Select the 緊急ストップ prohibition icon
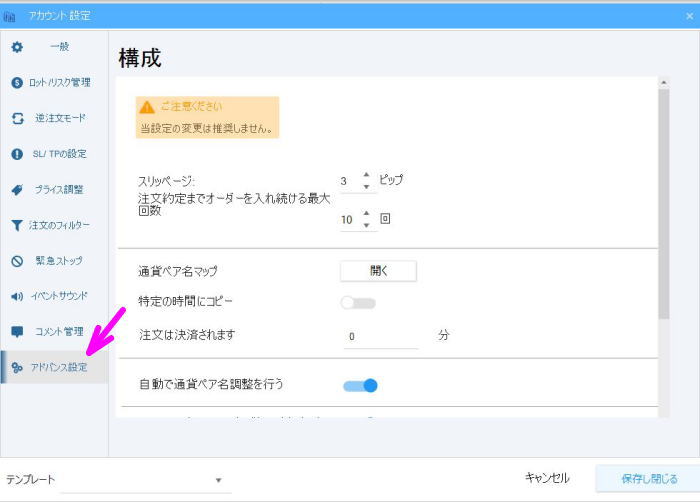This screenshot has width=700, height=502. click(x=17, y=261)
